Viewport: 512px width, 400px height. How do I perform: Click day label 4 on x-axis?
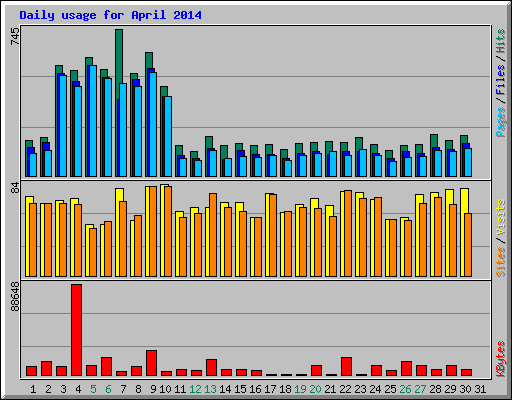[78, 389]
